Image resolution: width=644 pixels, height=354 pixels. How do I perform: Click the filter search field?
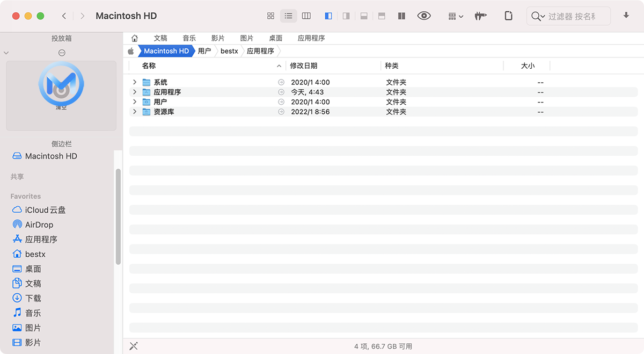pyautogui.click(x=571, y=16)
